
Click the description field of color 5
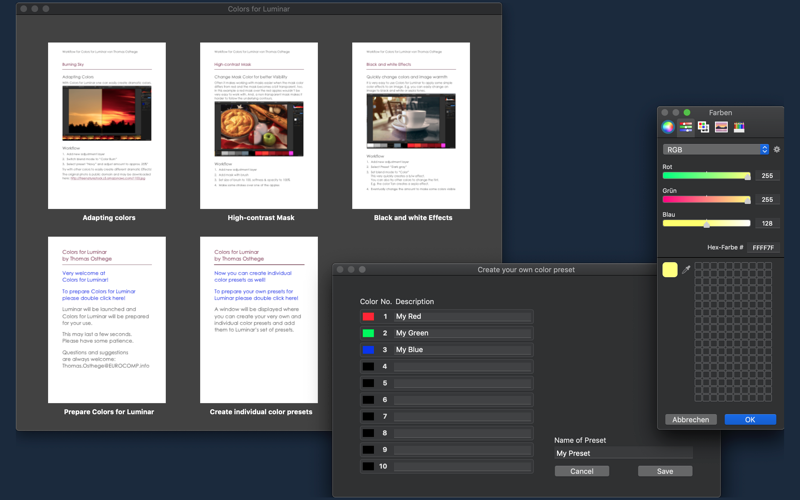click(x=463, y=383)
